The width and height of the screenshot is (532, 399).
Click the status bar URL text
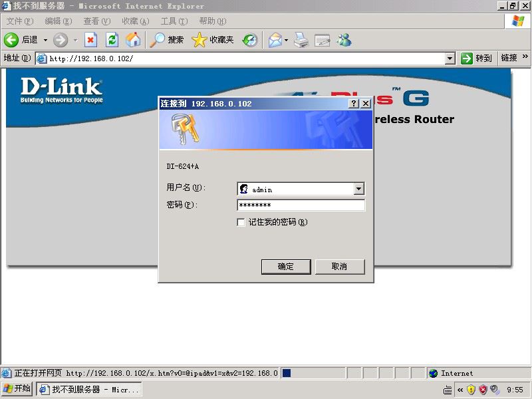click(172, 373)
